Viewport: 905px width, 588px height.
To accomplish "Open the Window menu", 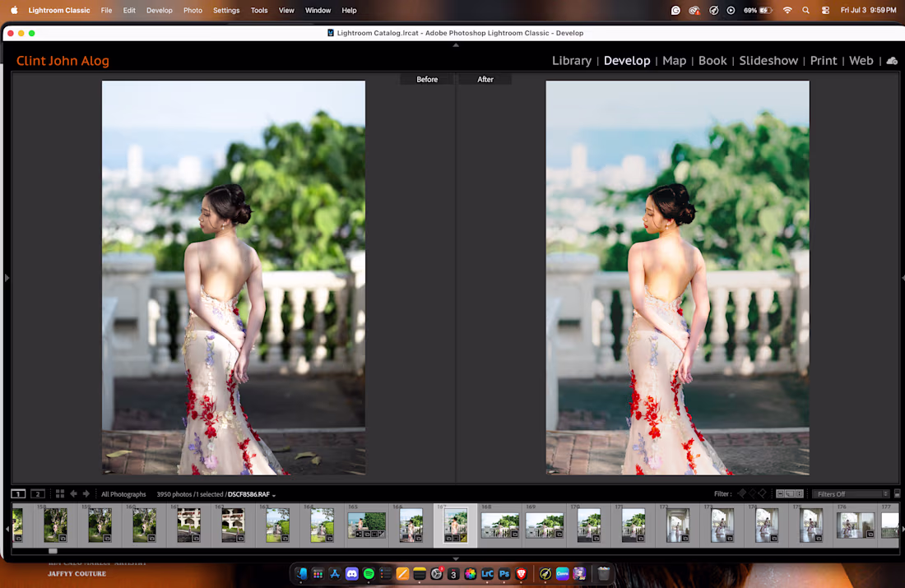I will [318, 11].
